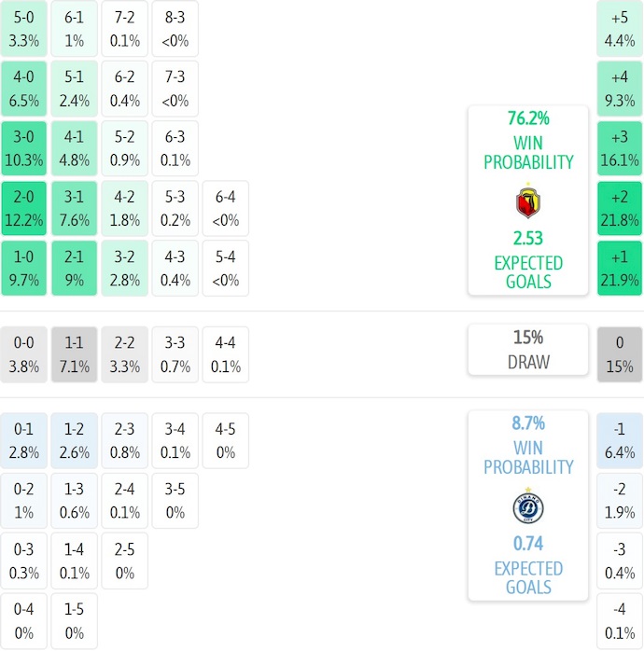Click the +5 goal difference cell
644x651 pixels.
coord(620,29)
